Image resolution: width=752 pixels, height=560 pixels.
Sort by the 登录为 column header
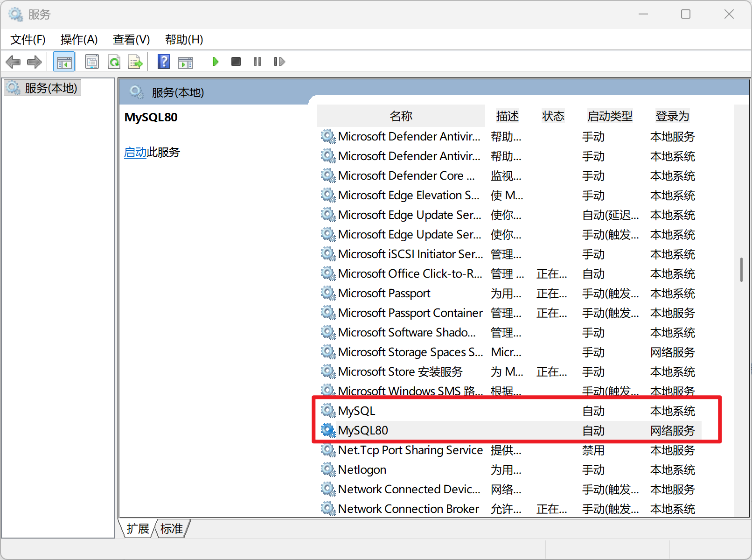pos(672,116)
